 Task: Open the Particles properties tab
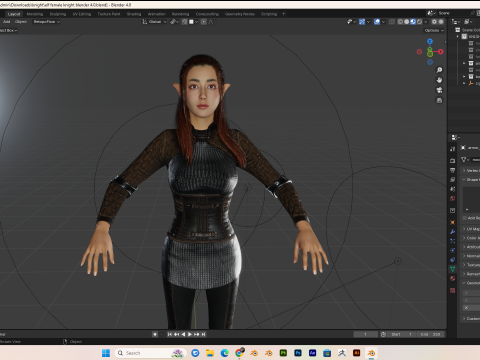click(452, 241)
